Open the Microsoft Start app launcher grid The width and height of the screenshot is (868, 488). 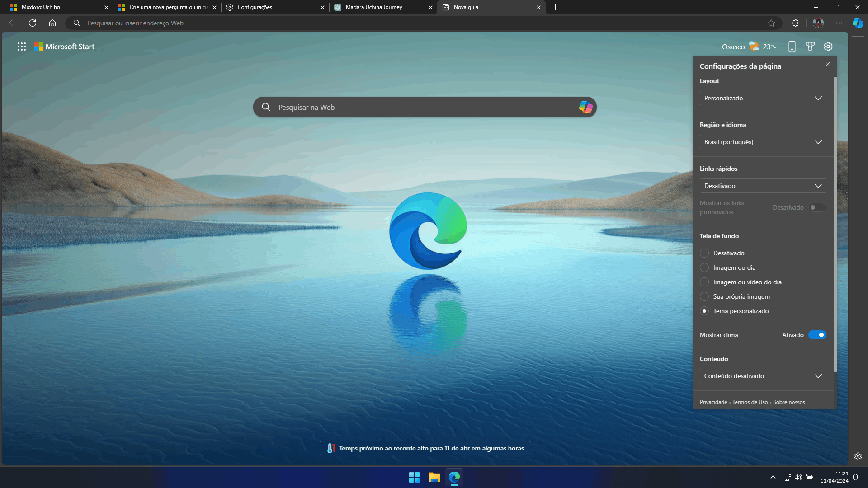tap(22, 47)
